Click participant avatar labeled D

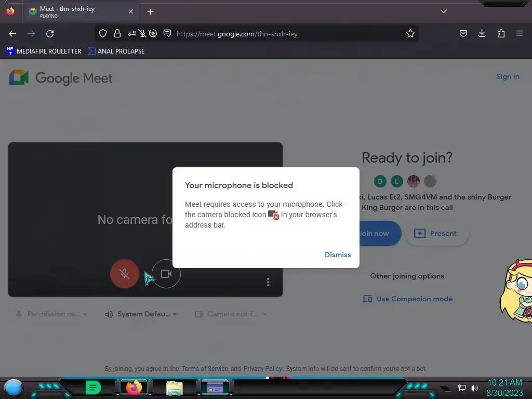point(380,181)
